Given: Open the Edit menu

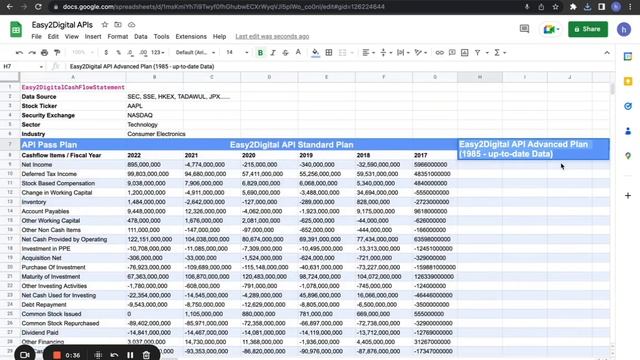Looking at the screenshot, I should [53, 36].
